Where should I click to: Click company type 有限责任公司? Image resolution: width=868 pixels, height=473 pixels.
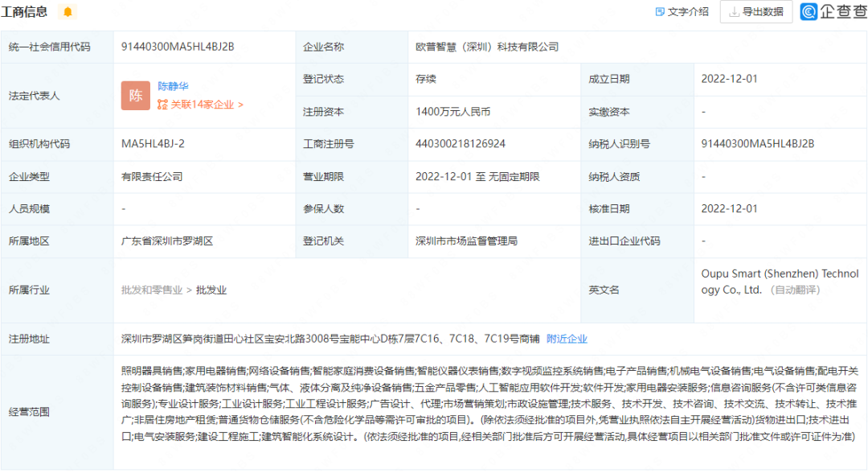(x=152, y=176)
